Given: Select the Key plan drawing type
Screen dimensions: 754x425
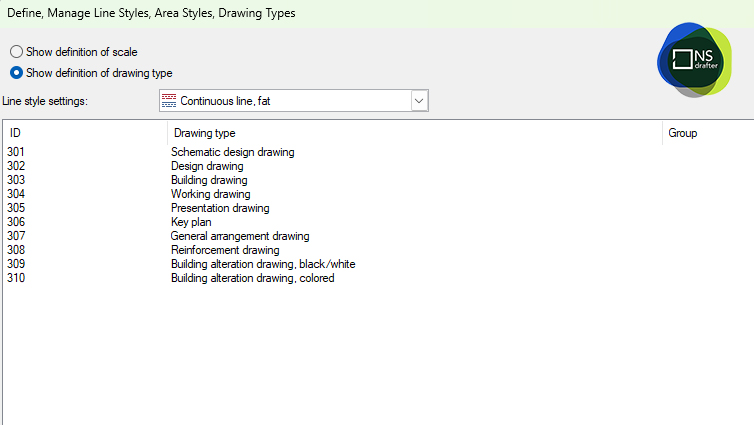Looking at the screenshot, I should pos(191,222).
